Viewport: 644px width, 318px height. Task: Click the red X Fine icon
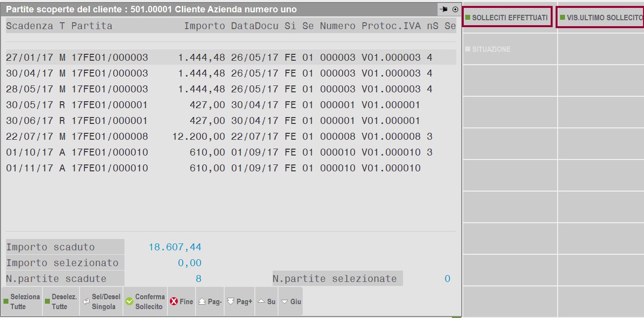click(174, 301)
